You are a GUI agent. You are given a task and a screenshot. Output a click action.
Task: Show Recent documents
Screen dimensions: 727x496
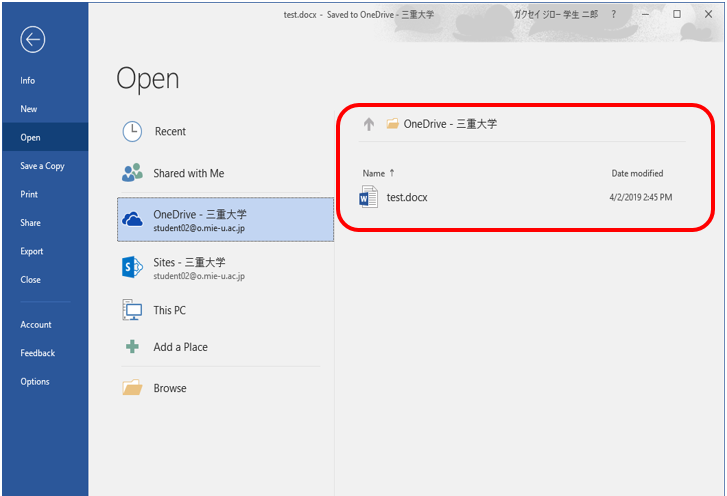pyautogui.click(x=225, y=132)
